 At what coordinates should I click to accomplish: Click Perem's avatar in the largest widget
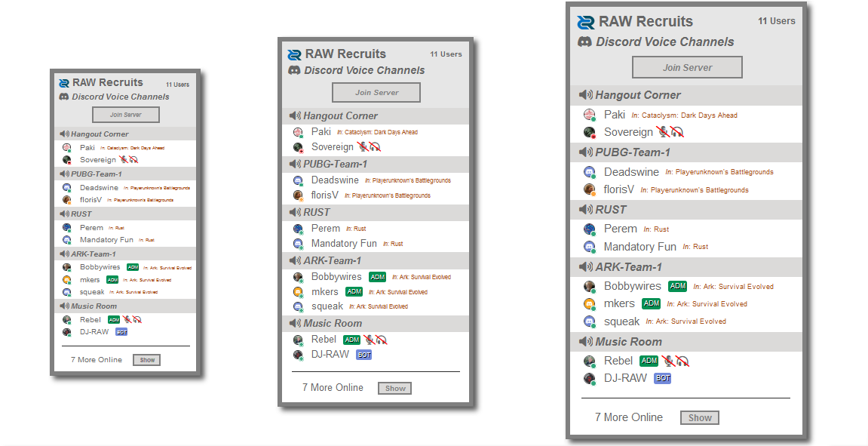click(590, 229)
